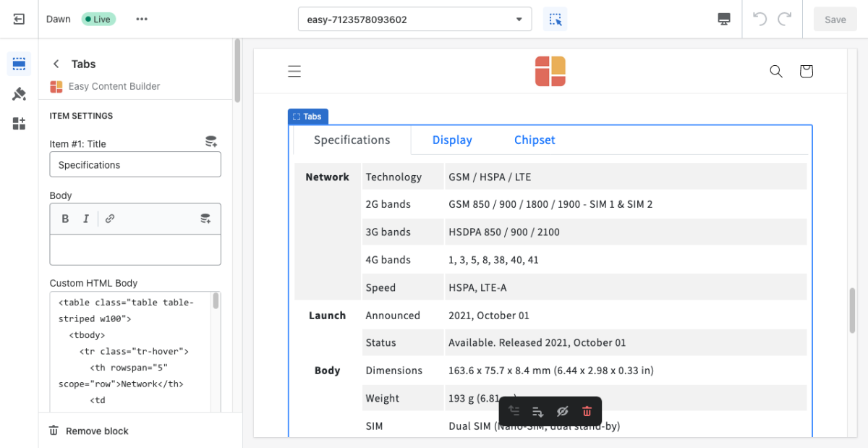Hide block using crossed-eye icon
This screenshot has width=868, height=448.
(x=562, y=412)
